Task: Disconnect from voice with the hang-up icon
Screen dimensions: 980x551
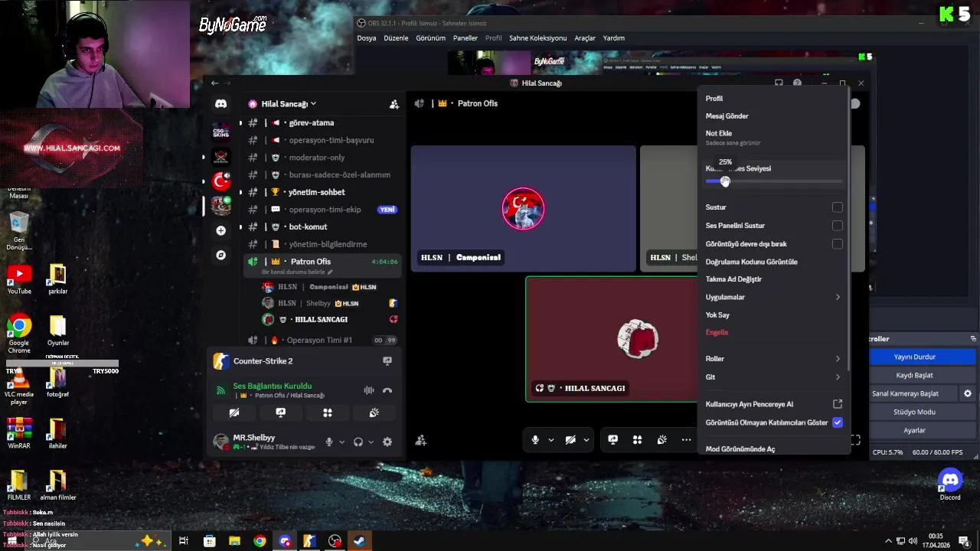Action: coord(387,390)
